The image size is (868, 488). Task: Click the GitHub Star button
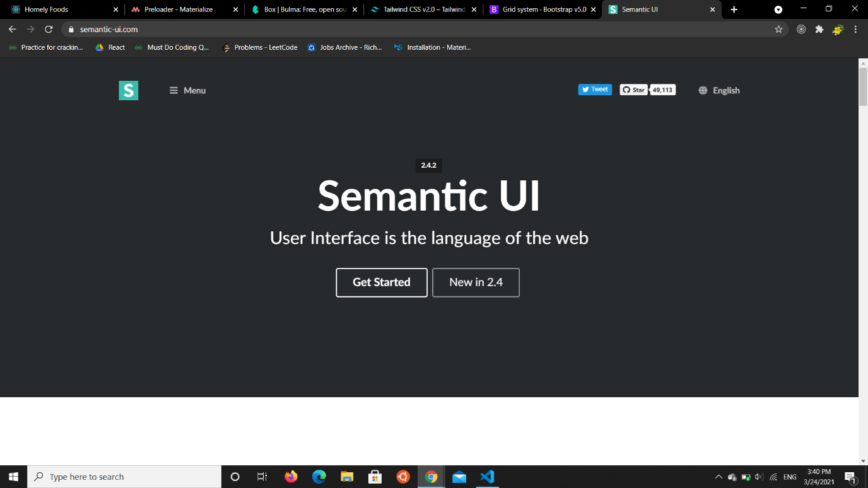tap(633, 90)
